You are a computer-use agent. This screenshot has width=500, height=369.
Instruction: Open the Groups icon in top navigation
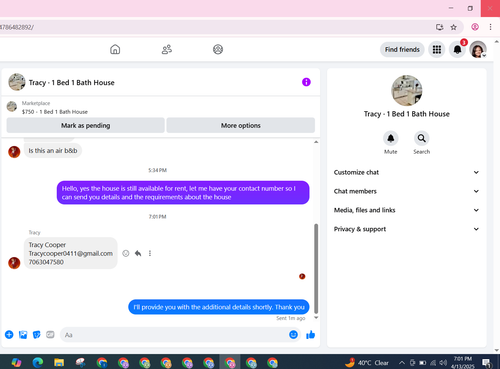click(218, 49)
